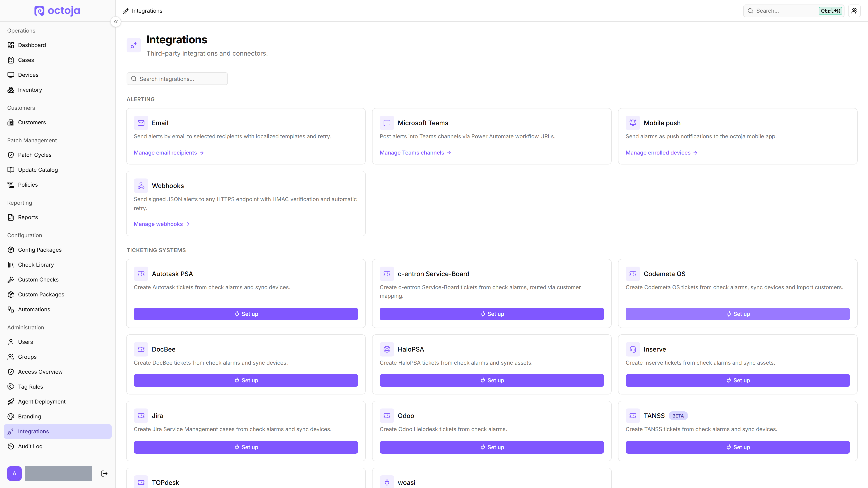Set up the Jira integration

tap(246, 447)
